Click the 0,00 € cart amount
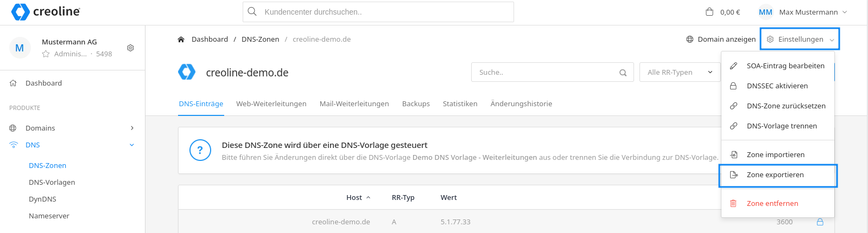868x233 pixels. 730,12
